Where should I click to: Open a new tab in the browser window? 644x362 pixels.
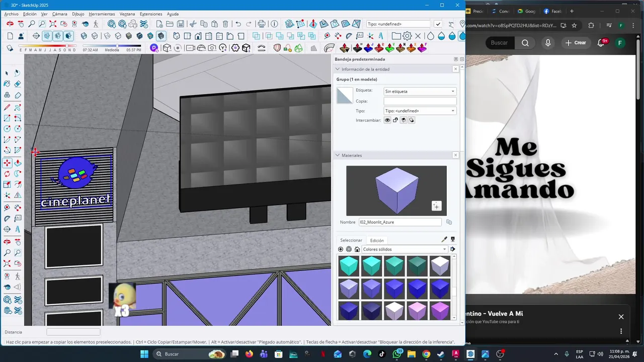[x=572, y=11]
